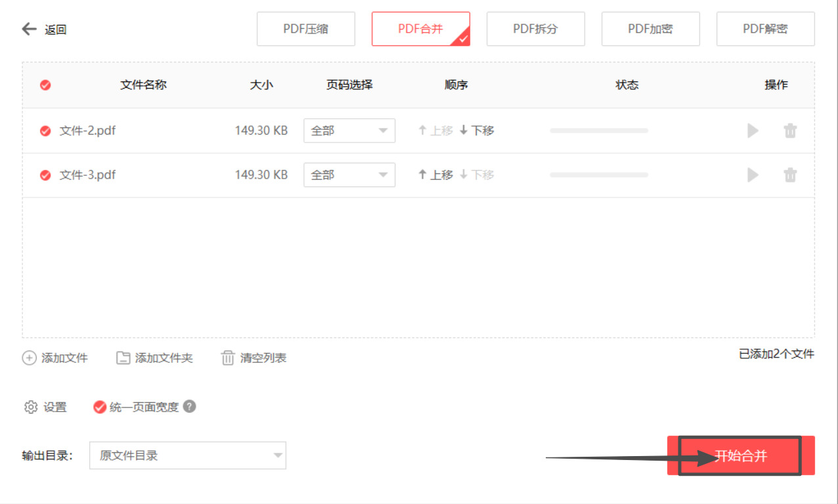Viewport: 838px width, 504px height.
Task: Open the 设置 gear icon
Action: click(30, 407)
